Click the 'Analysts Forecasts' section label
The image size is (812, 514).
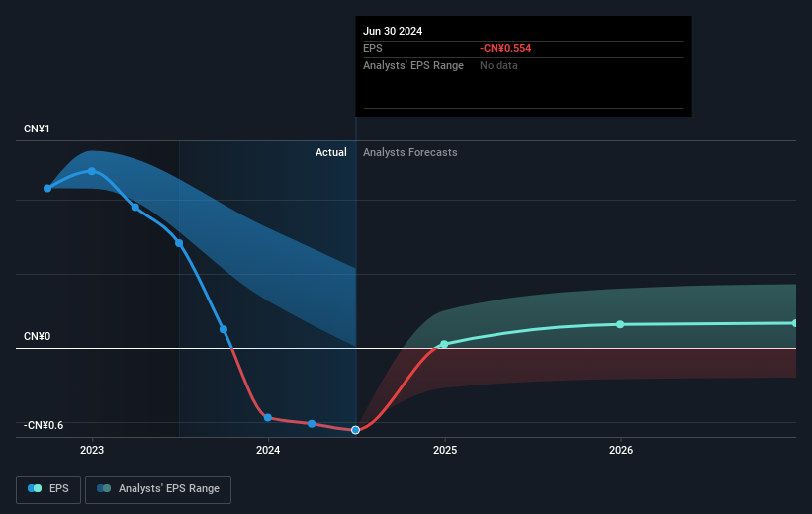pos(410,152)
